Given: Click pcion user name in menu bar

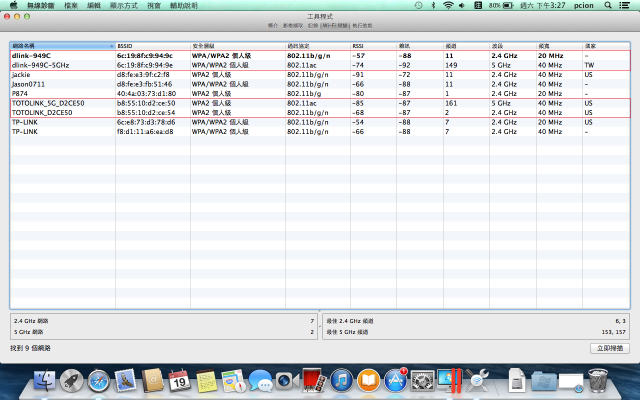Looking at the screenshot, I should (x=584, y=5).
